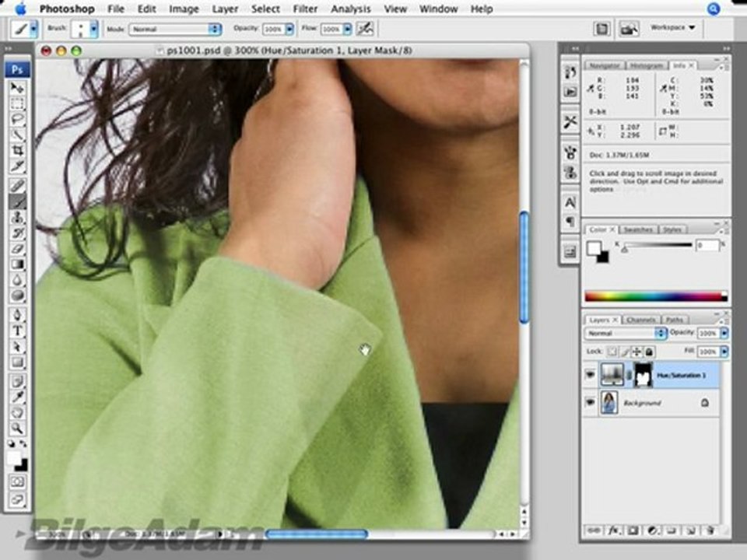Select the Dodge tool

[17, 296]
